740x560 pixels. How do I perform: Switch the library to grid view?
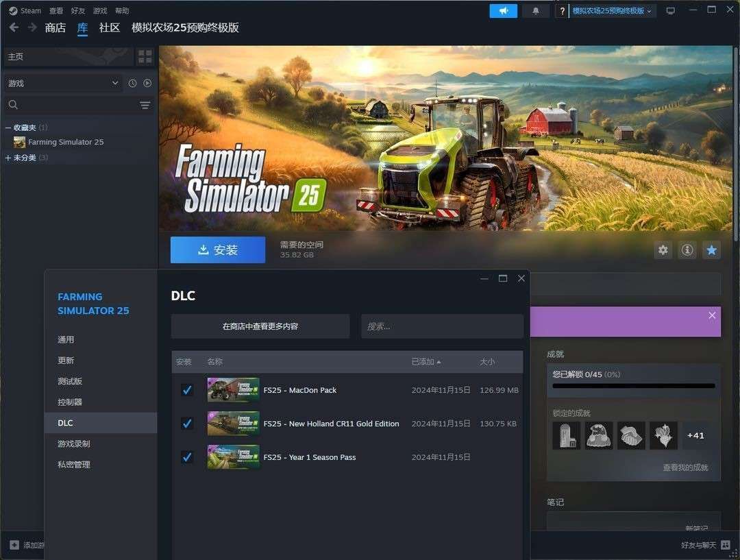click(x=145, y=57)
